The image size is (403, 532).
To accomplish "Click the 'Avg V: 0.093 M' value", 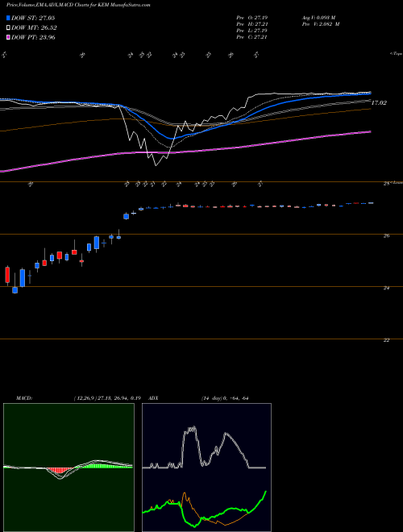I will point(318,18).
